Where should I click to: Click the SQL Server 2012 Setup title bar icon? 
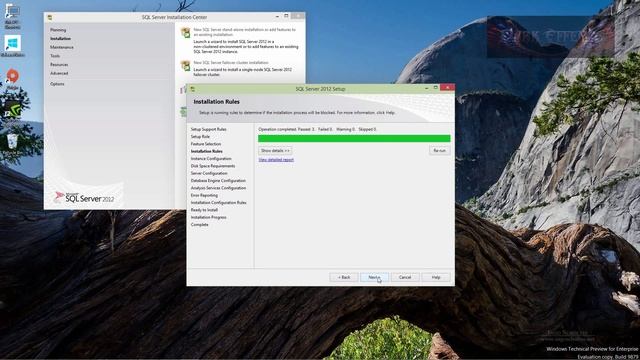193,89
